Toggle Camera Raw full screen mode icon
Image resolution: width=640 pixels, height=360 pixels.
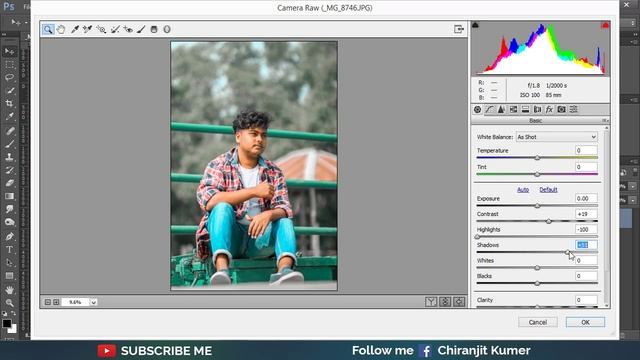459,29
